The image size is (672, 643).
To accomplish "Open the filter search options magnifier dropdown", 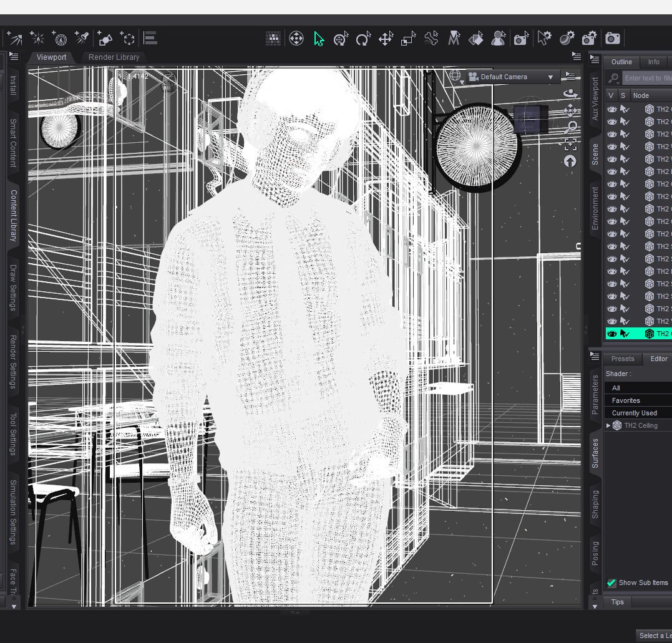I will pos(614,78).
